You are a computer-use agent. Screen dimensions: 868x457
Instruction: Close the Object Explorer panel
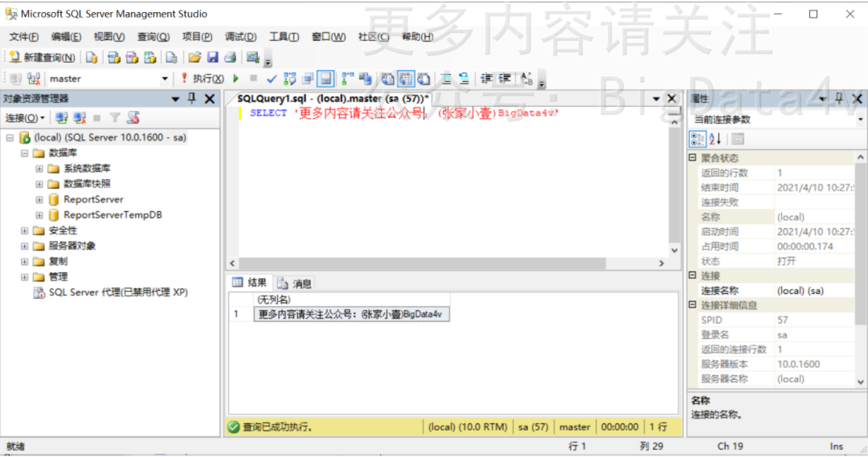point(210,99)
